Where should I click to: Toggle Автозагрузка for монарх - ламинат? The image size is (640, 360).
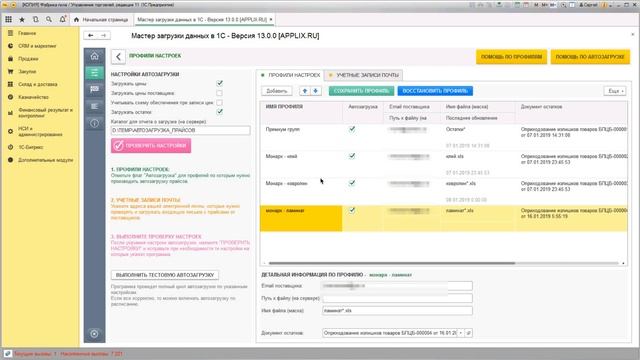[352, 210]
